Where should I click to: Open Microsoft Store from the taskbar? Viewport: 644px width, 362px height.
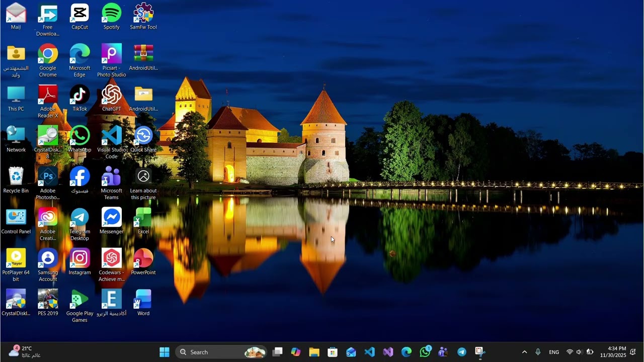(333, 352)
